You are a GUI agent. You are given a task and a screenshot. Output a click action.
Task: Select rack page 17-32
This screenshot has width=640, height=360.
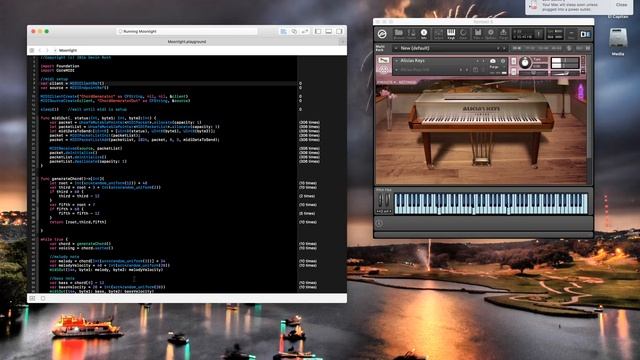529,48
